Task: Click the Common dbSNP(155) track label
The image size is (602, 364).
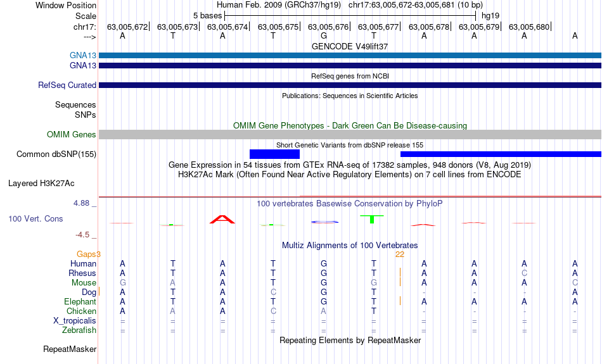Action: (56, 154)
